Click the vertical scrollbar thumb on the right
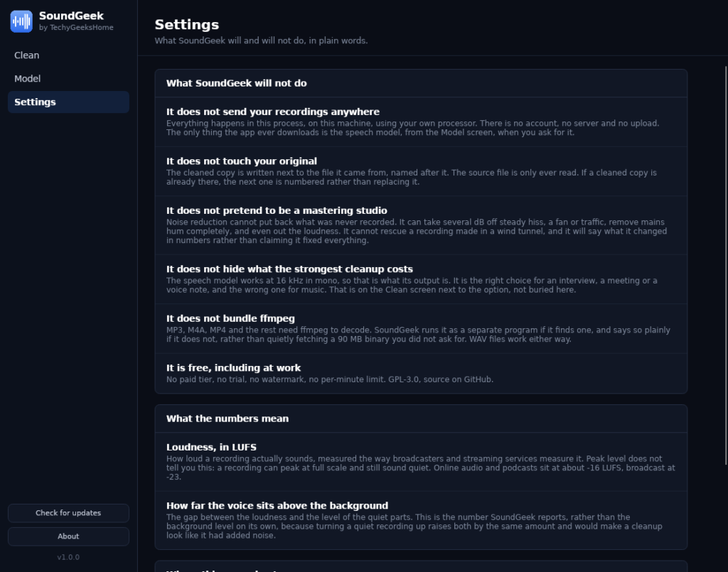This screenshot has height=572, width=728. tap(726, 265)
